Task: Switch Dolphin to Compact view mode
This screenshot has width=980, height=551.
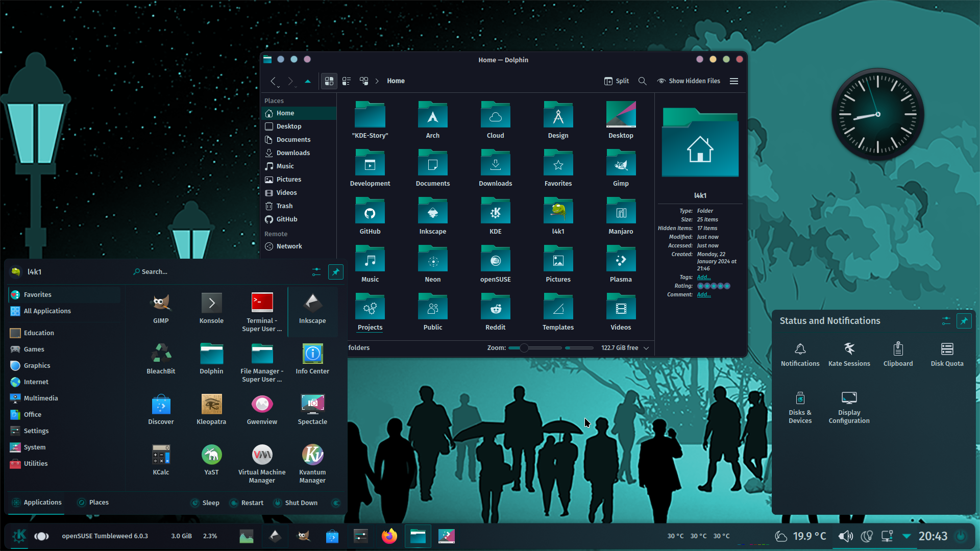Action: click(x=347, y=81)
